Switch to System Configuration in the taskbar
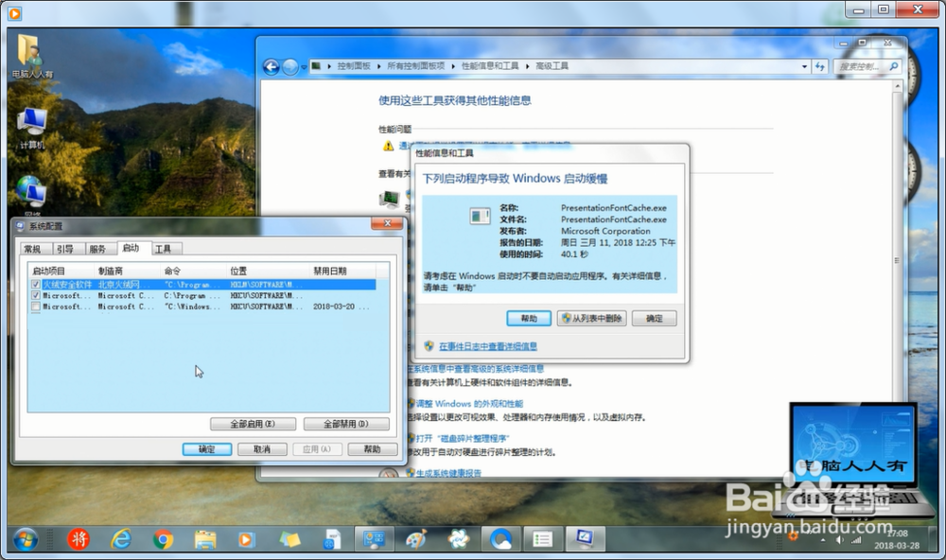946x560 pixels. [585, 539]
